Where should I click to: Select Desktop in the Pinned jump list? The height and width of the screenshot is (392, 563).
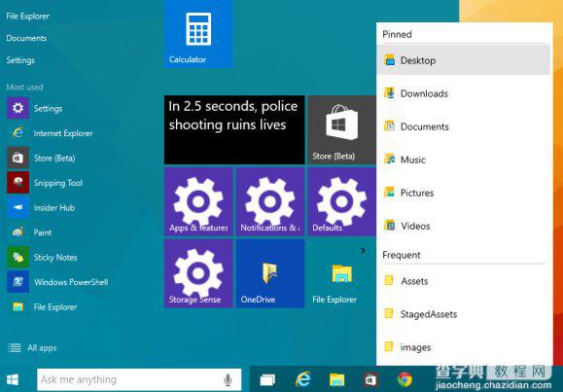(x=464, y=60)
